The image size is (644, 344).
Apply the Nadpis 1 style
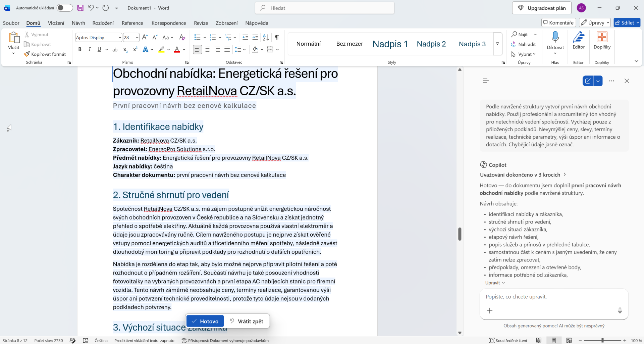[390, 44]
